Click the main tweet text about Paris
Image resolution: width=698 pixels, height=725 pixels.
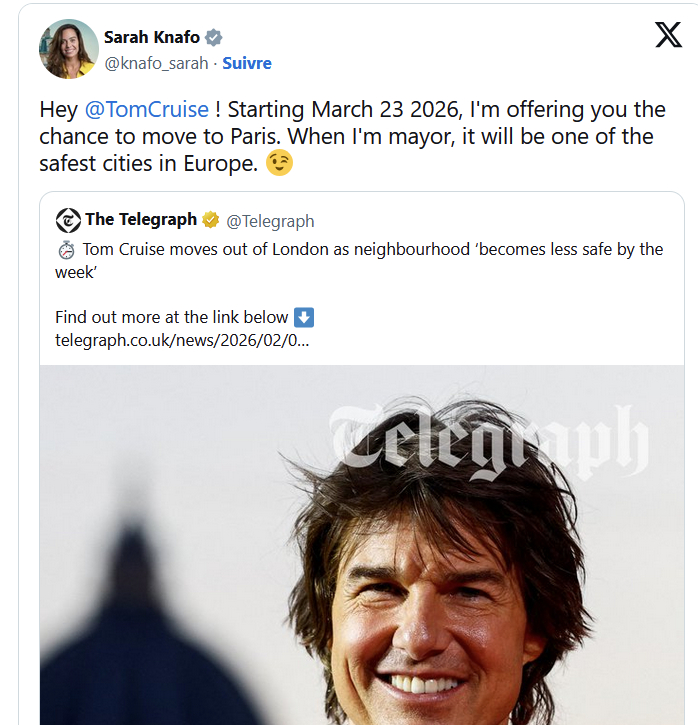point(352,136)
